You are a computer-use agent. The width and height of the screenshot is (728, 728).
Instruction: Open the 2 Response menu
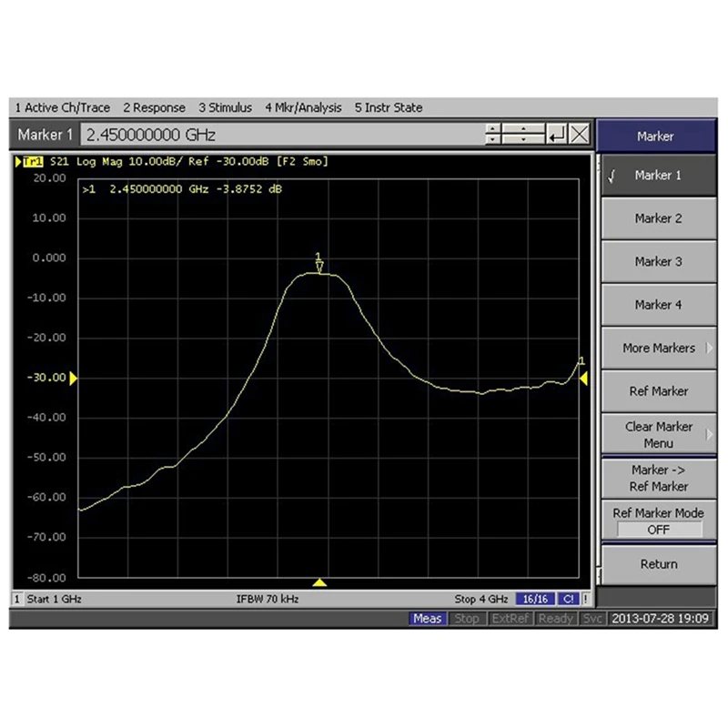point(154,107)
